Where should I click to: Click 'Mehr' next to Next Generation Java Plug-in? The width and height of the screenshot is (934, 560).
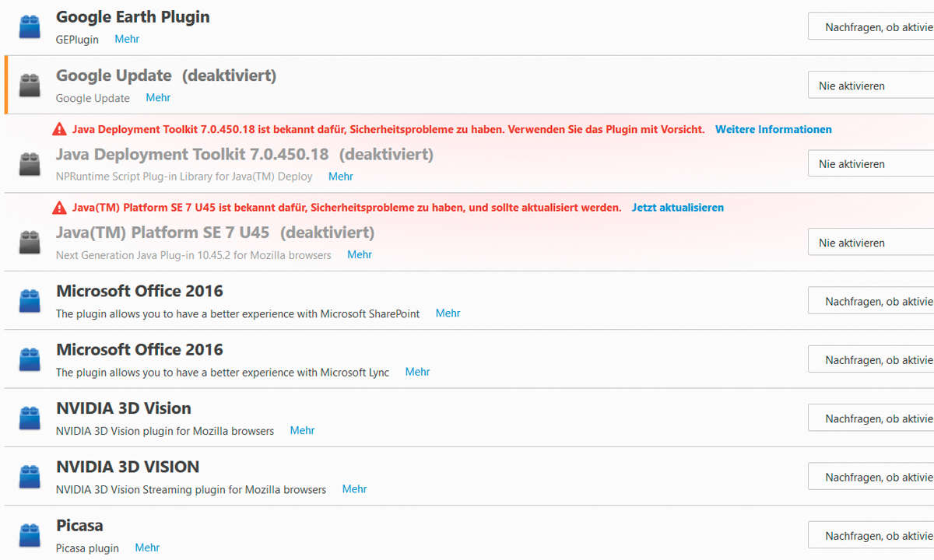click(x=360, y=254)
